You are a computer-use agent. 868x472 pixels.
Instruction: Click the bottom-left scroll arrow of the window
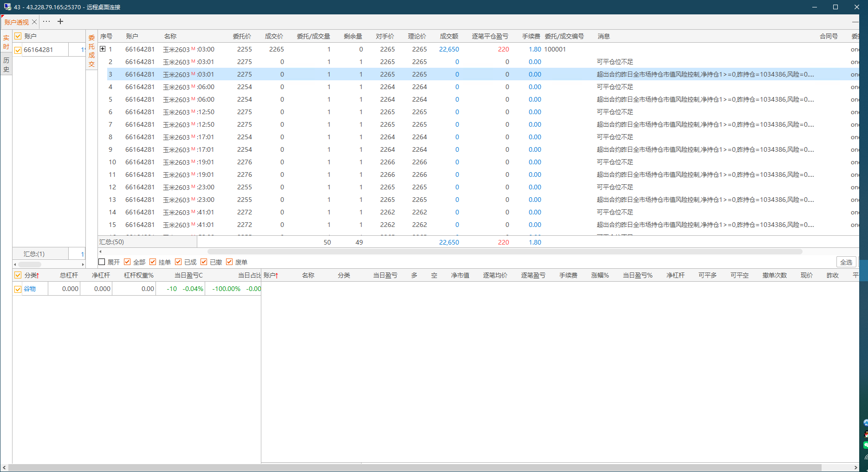pyautogui.click(x=4, y=467)
